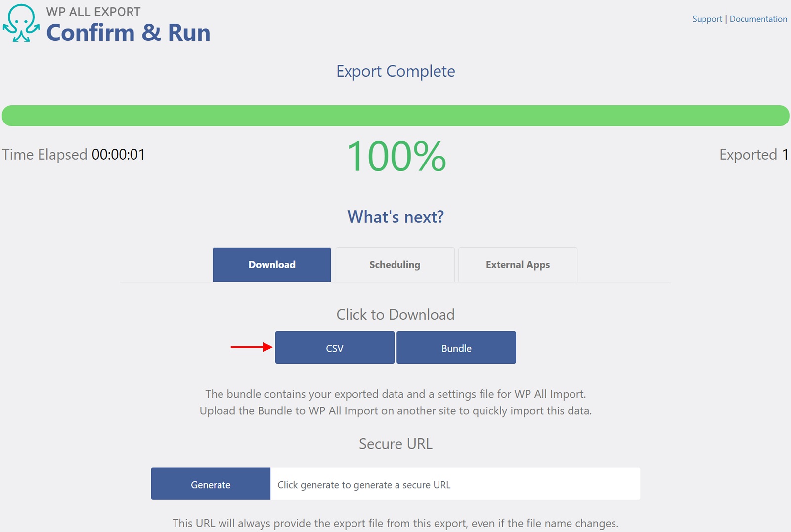Click the green export progress bar
The width and height of the screenshot is (791, 532).
pyautogui.click(x=395, y=116)
